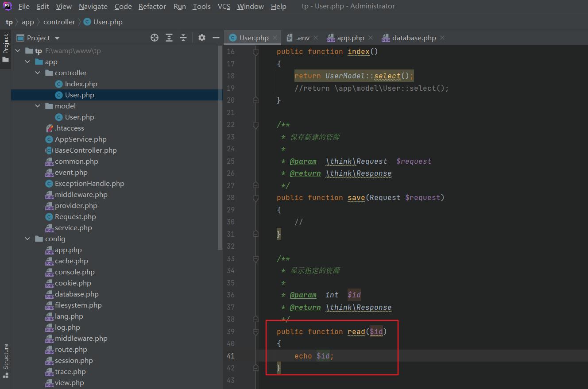The image size is (588, 389).
Task: Collapse the tp root folder
Action: (x=18, y=51)
